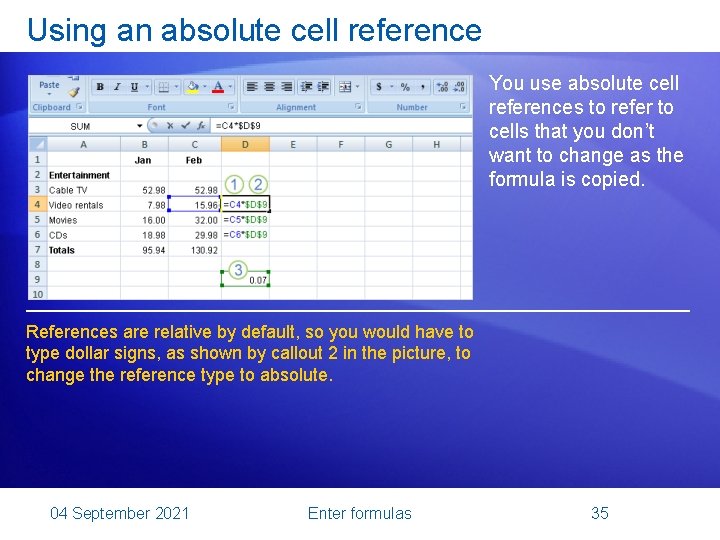Center text with the Alignment icon

point(270,87)
